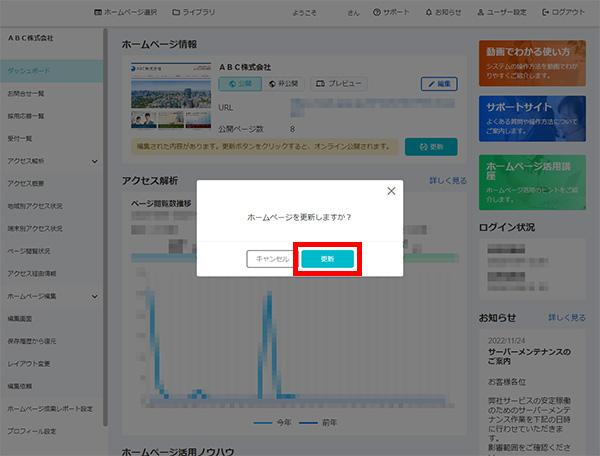
Task: Close the update confirmation dialog
Action: (x=390, y=190)
